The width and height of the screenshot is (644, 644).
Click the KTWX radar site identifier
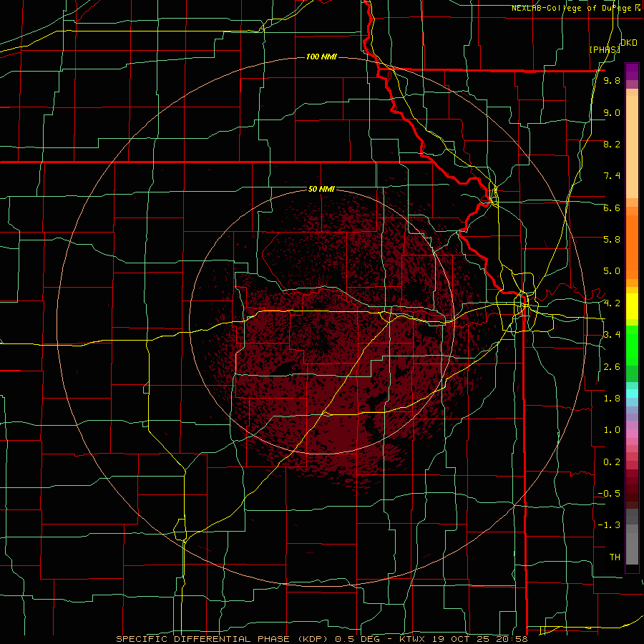tap(411, 639)
